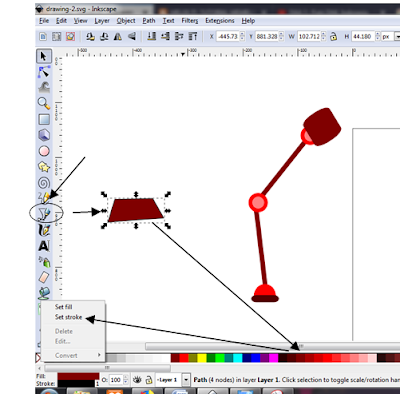Image resolution: width=400 pixels, height=394 pixels.
Task: Click the maroon Fill indicator swatch
Action: click(x=78, y=376)
